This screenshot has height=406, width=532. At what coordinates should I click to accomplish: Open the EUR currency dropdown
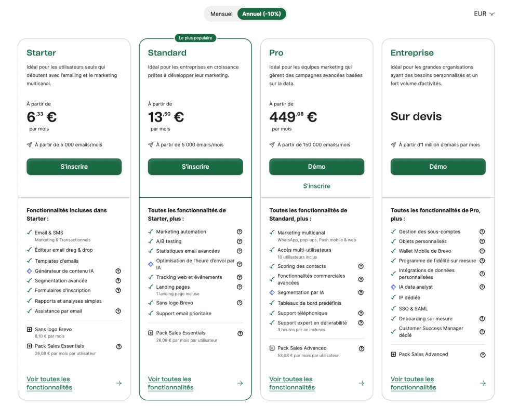pos(484,14)
